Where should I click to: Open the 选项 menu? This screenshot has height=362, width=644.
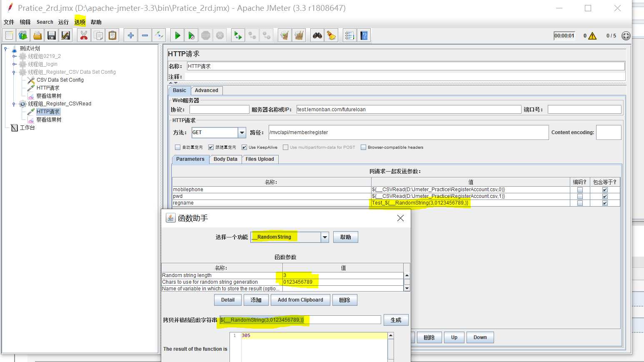tap(80, 22)
